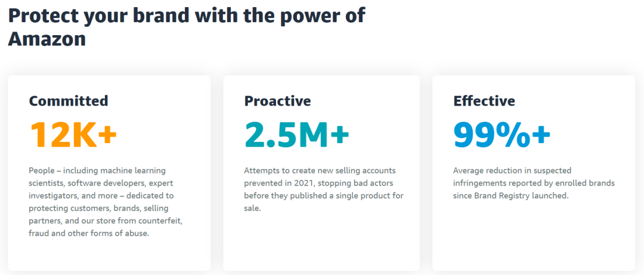Select the Committed card heading
Image resolution: width=644 pixels, height=275 pixels.
coord(69,101)
